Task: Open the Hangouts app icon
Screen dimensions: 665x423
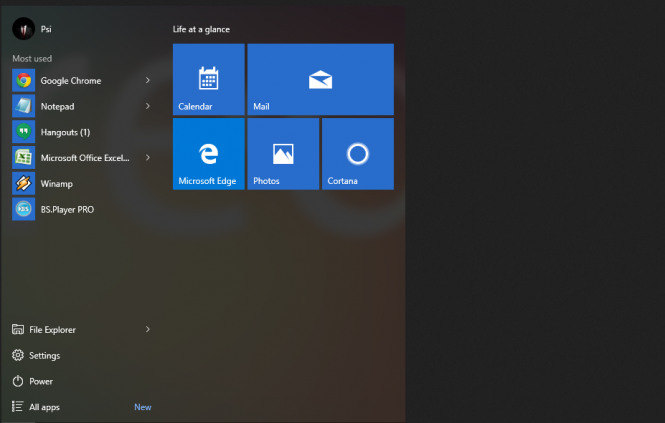Action: pyautogui.click(x=23, y=132)
